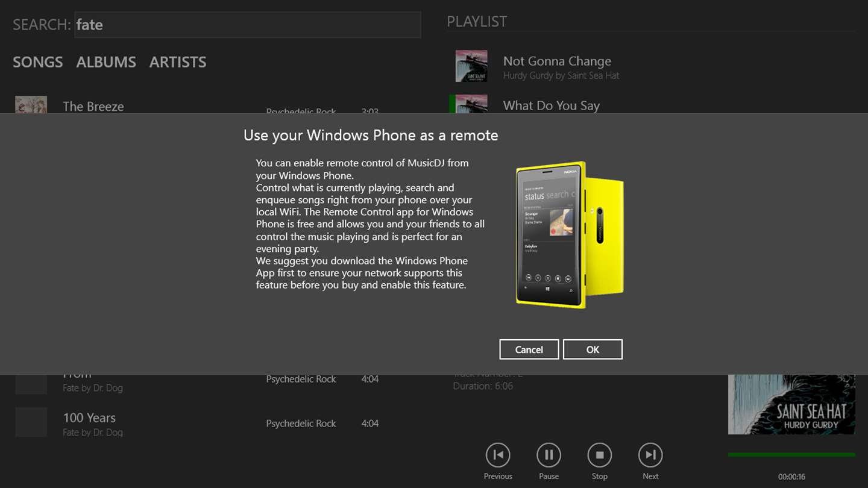Click the PLAYLIST heading
868x488 pixels.
(477, 22)
